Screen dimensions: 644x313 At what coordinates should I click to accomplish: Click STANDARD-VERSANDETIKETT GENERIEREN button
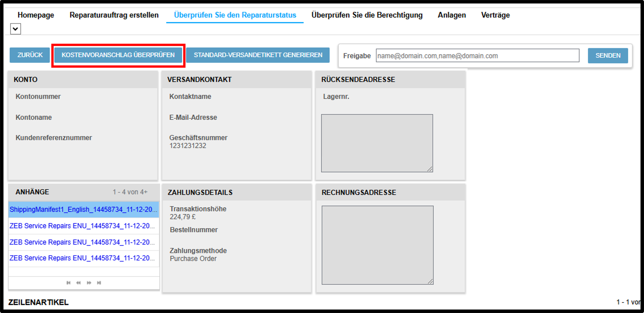pos(258,55)
